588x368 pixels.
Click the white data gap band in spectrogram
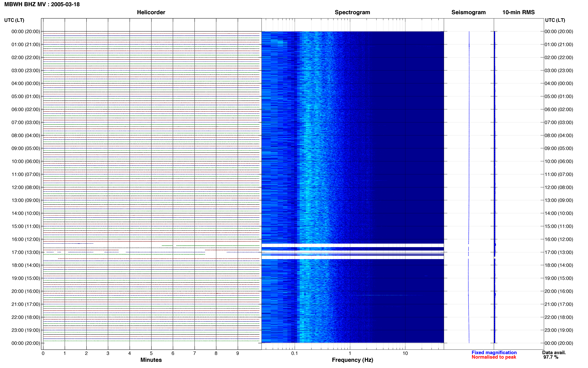pyautogui.click(x=353, y=245)
